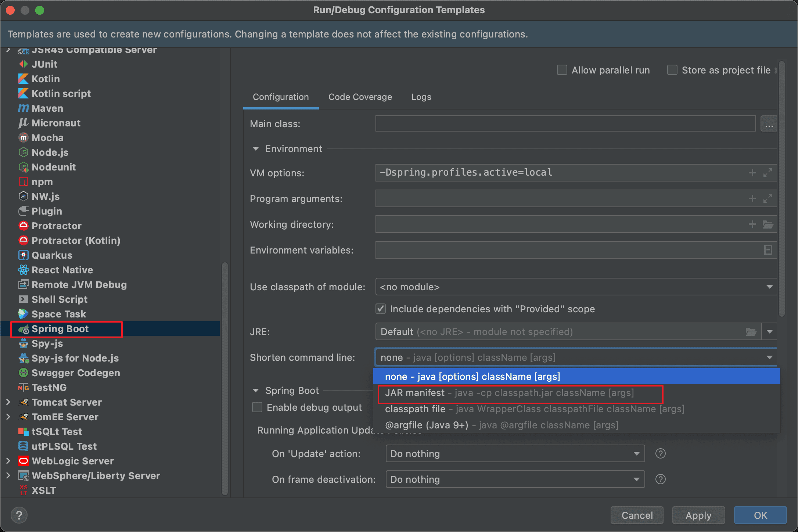Browse for the working directory folder
This screenshot has height=532, width=798.
(x=768, y=224)
